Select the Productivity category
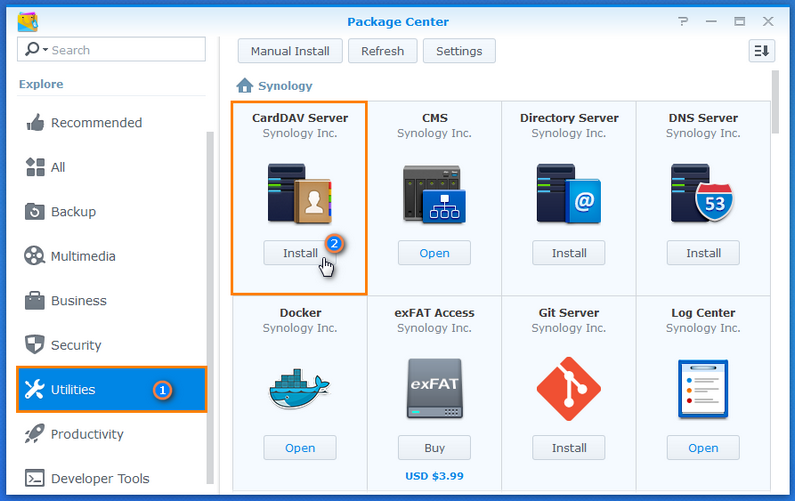Viewport: 795px width, 501px height. (112, 434)
